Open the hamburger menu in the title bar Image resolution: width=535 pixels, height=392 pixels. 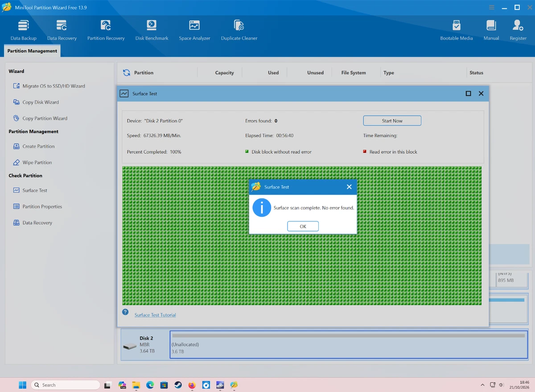(492, 8)
